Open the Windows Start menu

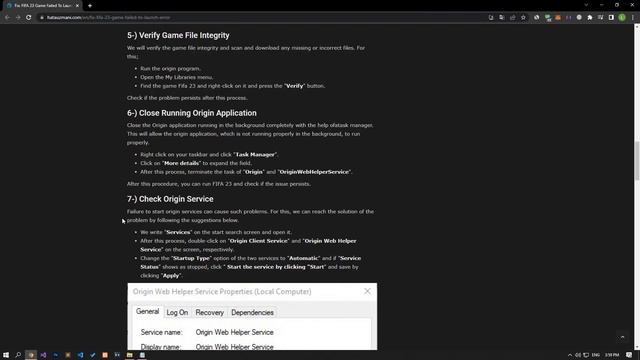point(6,355)
